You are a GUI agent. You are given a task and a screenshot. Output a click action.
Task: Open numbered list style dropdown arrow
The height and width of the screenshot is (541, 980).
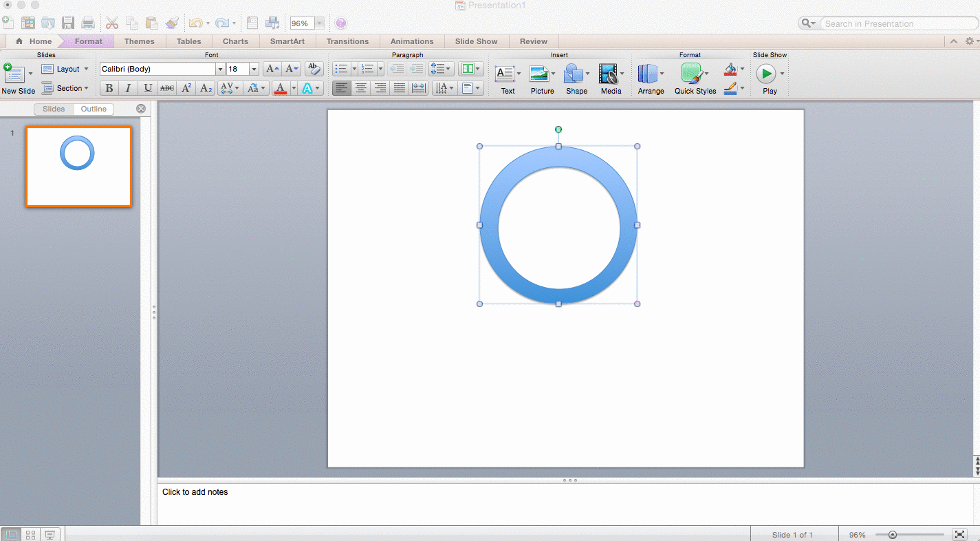[x=380, y=69]
